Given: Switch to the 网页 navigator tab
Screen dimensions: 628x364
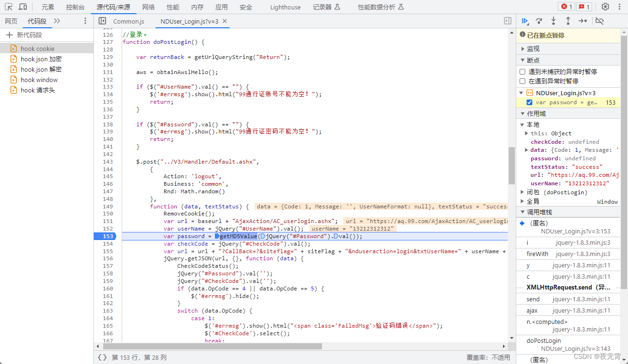Looking at the screenshot, I should [11, 21].
